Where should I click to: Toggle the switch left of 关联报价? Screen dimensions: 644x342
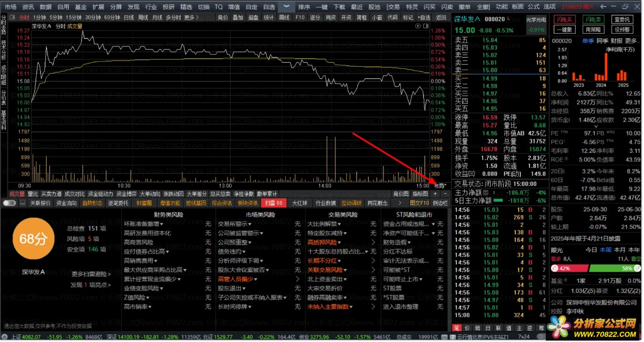pos(9,203)
